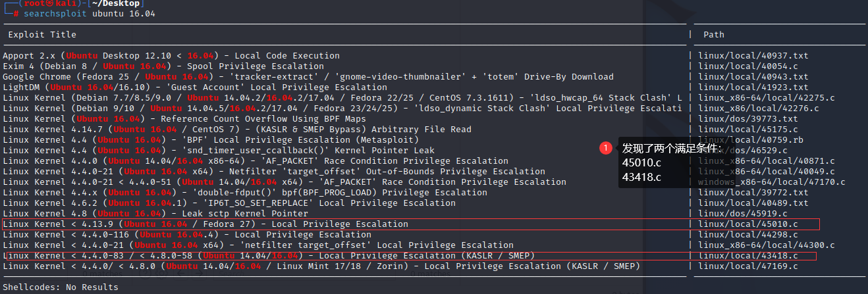Click the path 'linux_x86-64/local/42275.c'
Viewport: 868px width, 294px height.
tap(767, 98)
